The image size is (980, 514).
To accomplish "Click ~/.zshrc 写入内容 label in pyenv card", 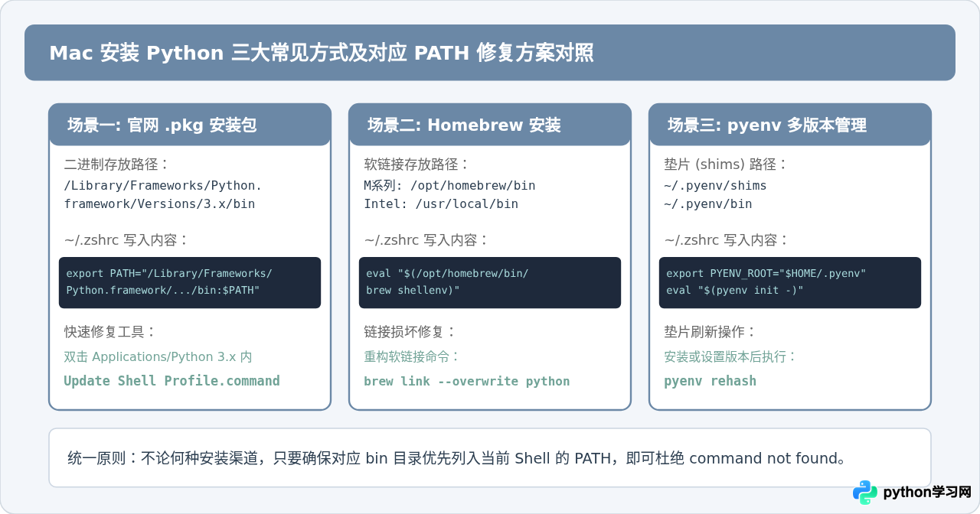I will coord(727,240).
